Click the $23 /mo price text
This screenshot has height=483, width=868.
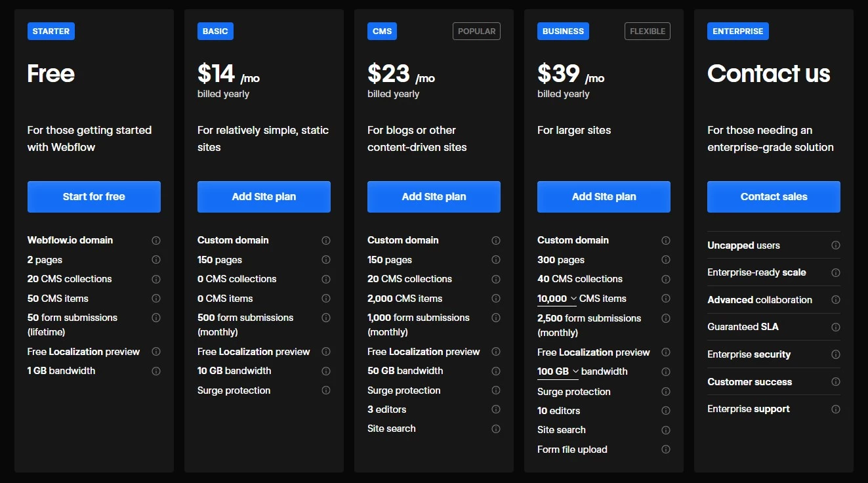(x=401, y=74)
